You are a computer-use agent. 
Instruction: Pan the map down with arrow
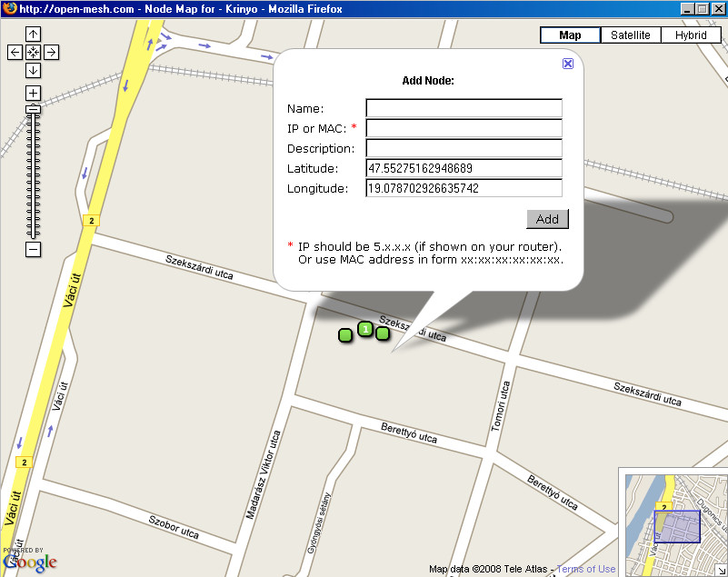pyautogui.click(x=33, y=70)
